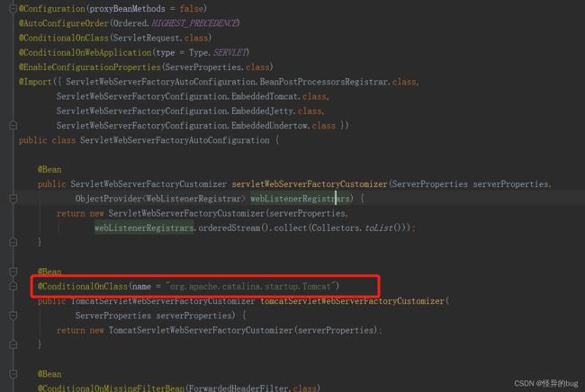Viewport: 585px width, 392px height.
Task: Place caret on proxyBeanMethods attribute
Action: click(127, 9)
